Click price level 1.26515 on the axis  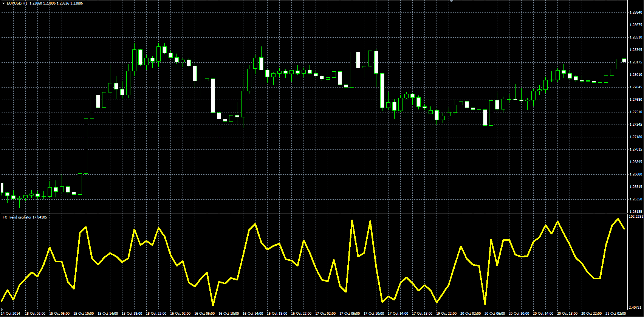tap(636, 187)
